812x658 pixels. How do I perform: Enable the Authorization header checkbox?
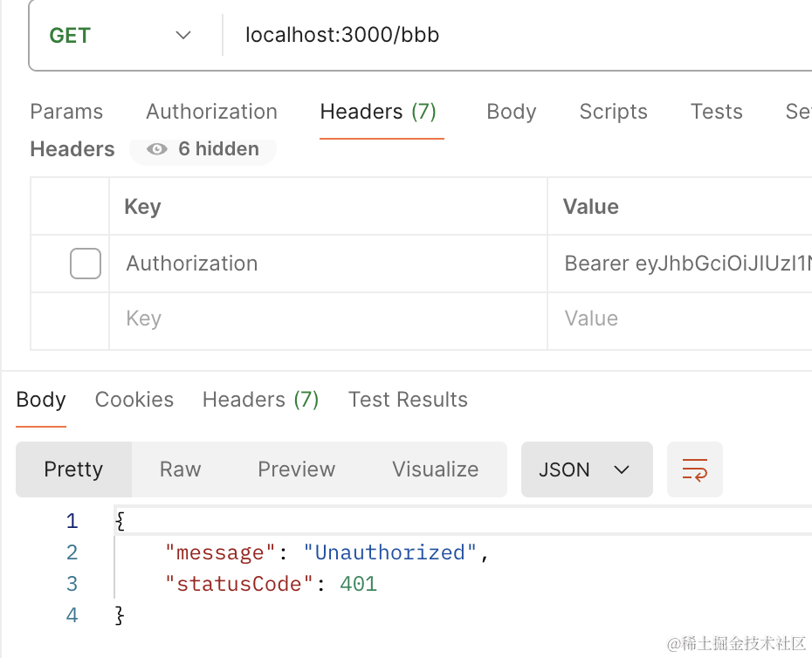[86, 264]
